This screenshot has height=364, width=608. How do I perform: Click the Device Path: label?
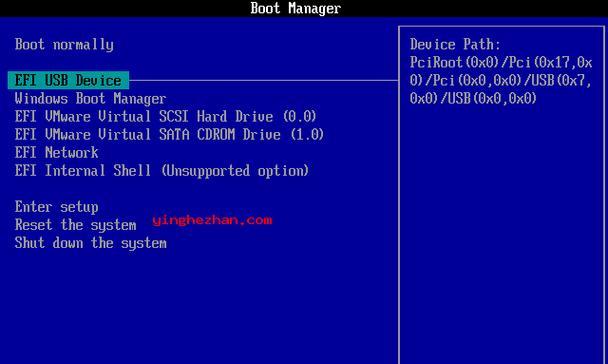coord(455,44)
